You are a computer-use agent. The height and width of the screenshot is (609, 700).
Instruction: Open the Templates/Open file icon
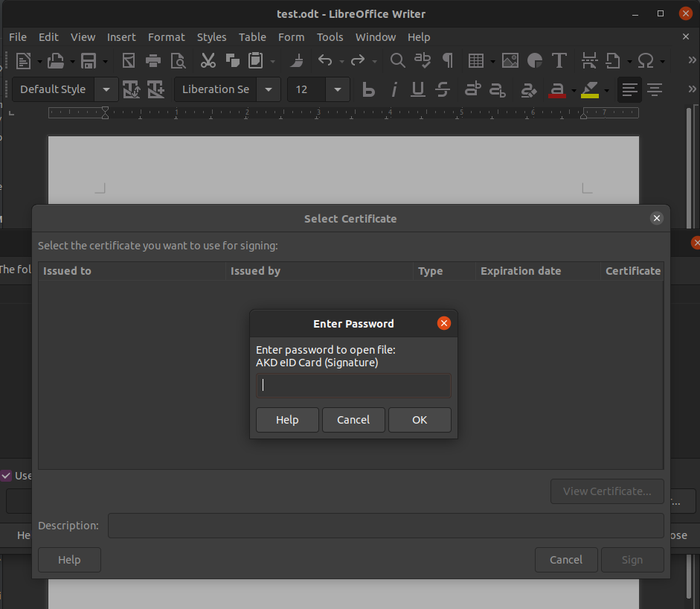click(x=56, y=61)
